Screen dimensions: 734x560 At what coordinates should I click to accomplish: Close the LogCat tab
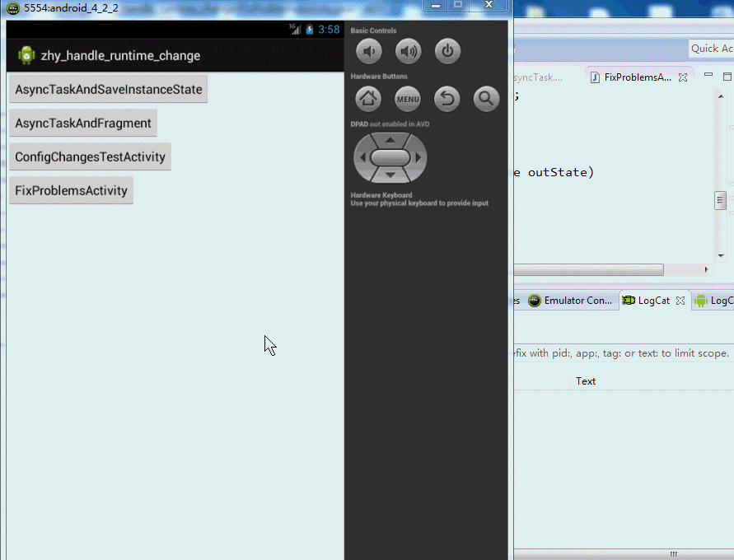680,301
